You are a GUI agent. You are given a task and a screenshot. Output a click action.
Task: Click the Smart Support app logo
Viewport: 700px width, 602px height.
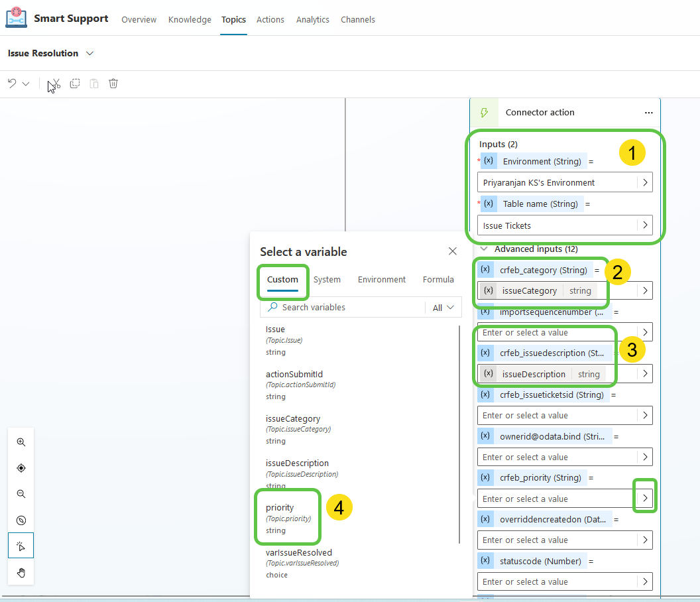[x=16, y=18]
